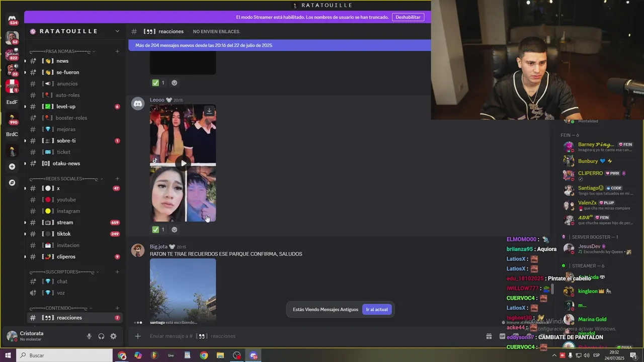This screenshot has width=644, height=362.
Task: Disable streamer mode with Deshabilitar button
Action: [x=408, y=17]
